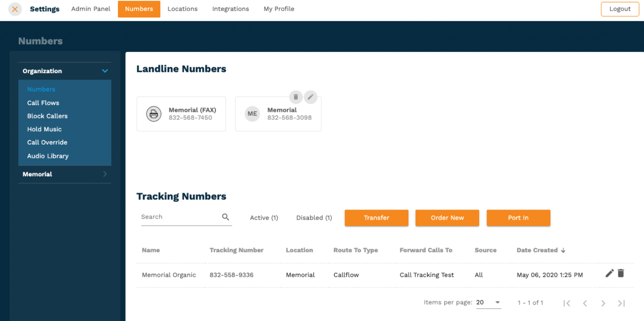Click the fax printer icon for Memorial (FAX)
Screen dimensions: 644x321
154,114
